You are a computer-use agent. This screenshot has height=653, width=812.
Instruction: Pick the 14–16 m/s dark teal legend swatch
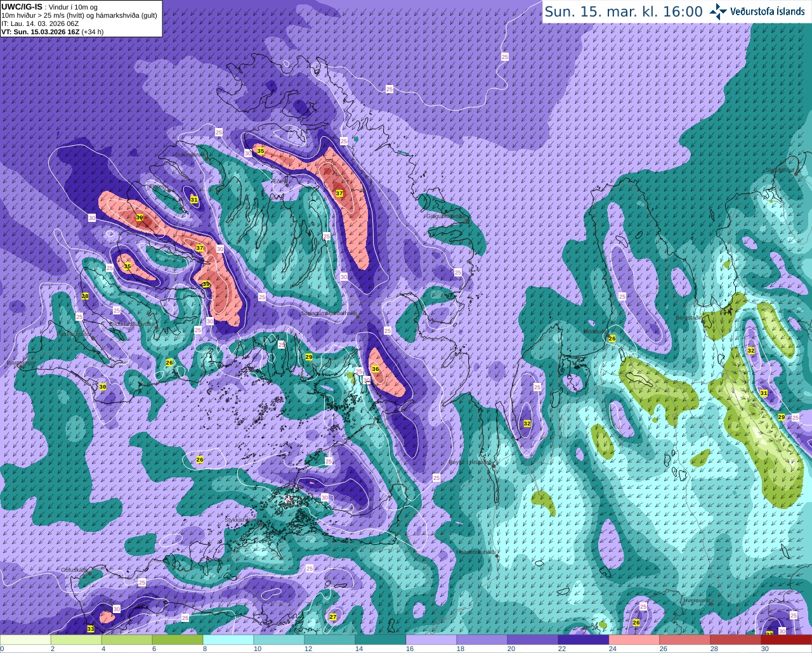pos(381,640)
